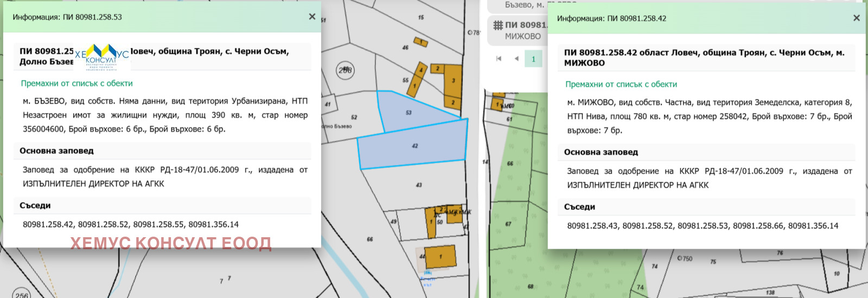Click parcel 15 at top of map
The image size is (868, 298).
[421, 17]
